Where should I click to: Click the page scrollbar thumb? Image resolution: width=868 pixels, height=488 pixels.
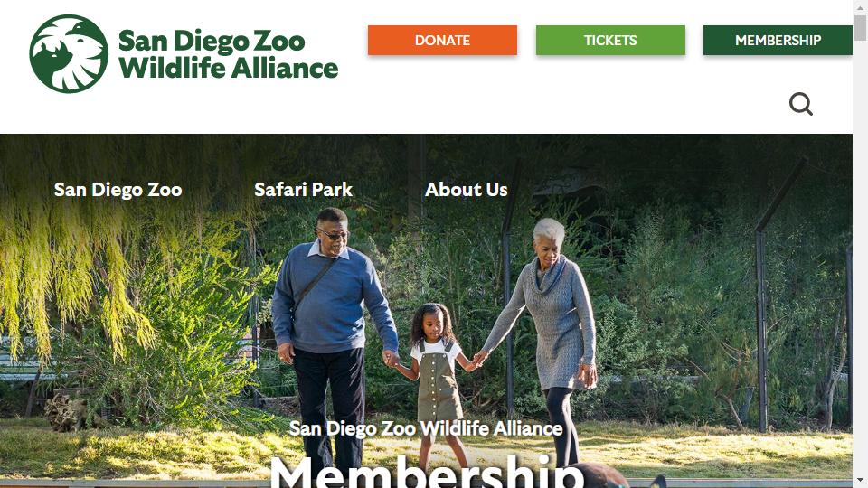pyautogui.click(x=860, y=28)
